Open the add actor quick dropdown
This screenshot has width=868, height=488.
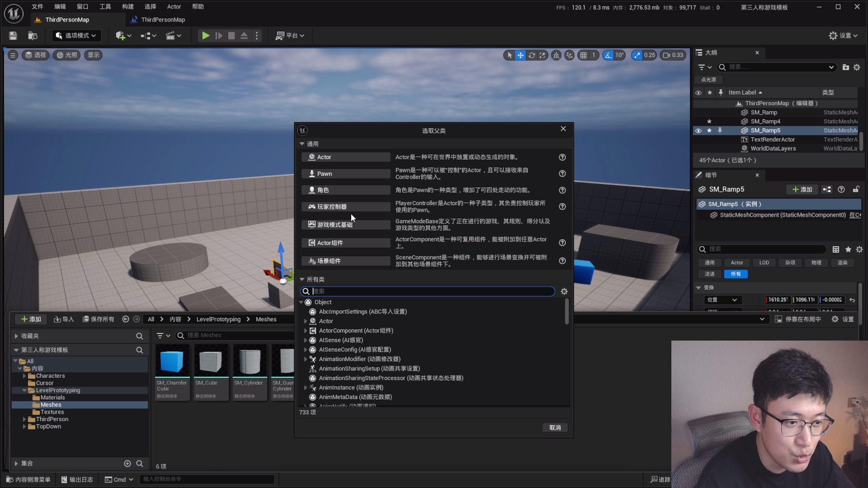coord(123,36)
